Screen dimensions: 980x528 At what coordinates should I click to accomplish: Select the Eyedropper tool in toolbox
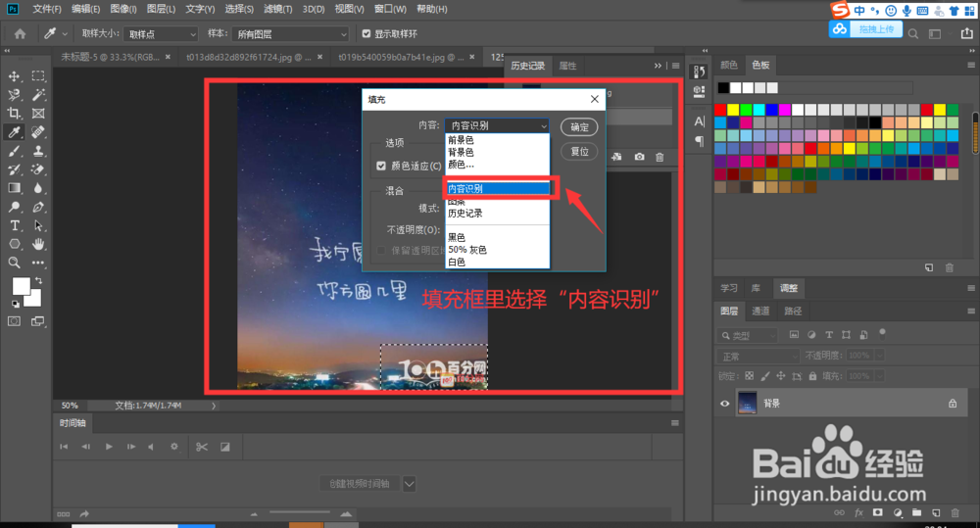click(x=14, y=132)
